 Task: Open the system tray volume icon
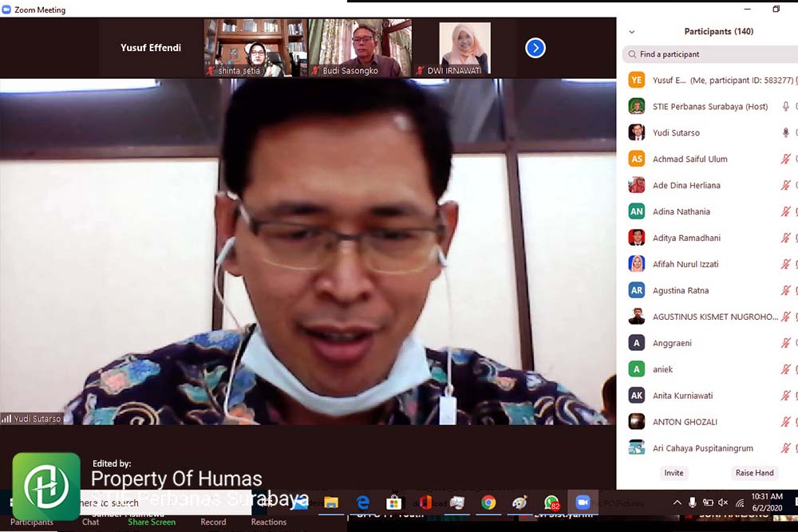click(x=723, y=502)
